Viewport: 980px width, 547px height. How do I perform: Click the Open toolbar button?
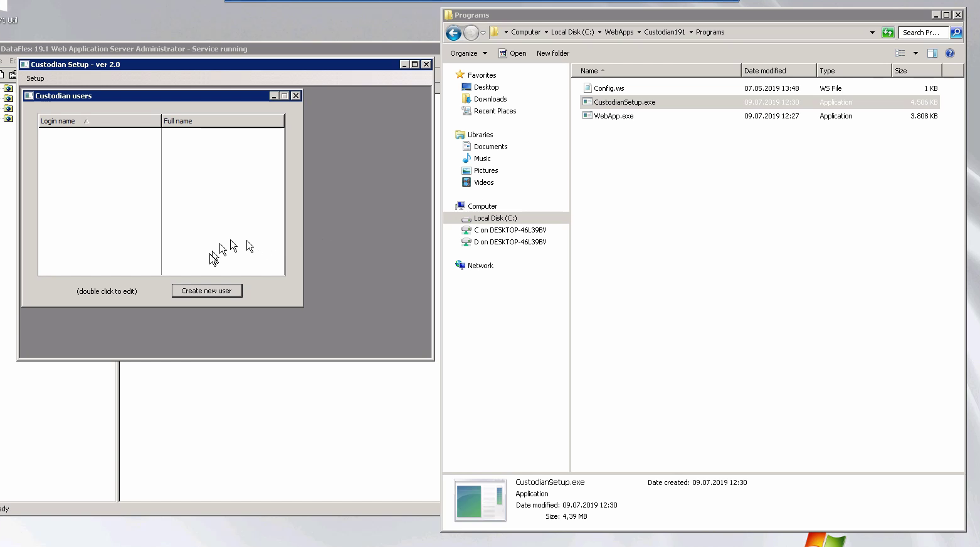[x=512, y=53]
